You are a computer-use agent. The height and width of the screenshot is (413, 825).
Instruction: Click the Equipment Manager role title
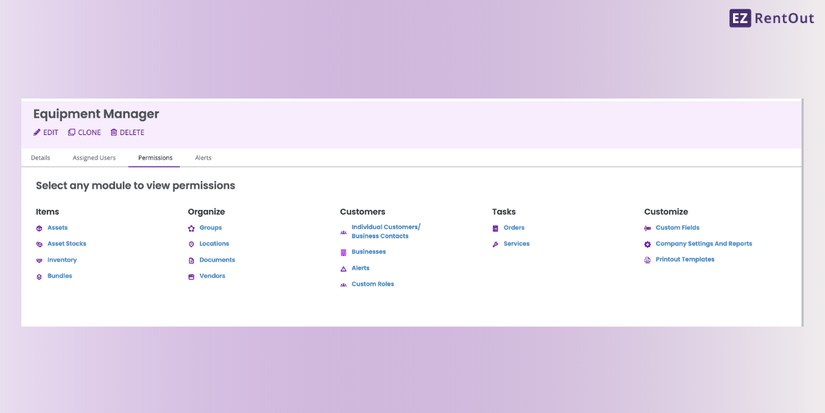pyautogui.click(x=96, y=114)
